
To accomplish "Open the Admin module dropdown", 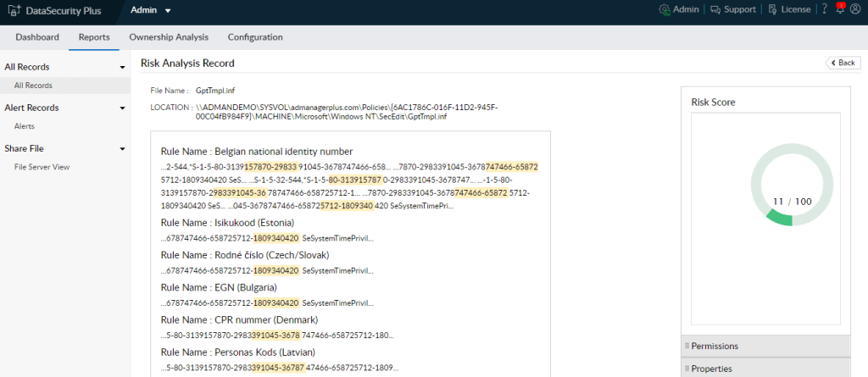I will (x=150, y=10).
